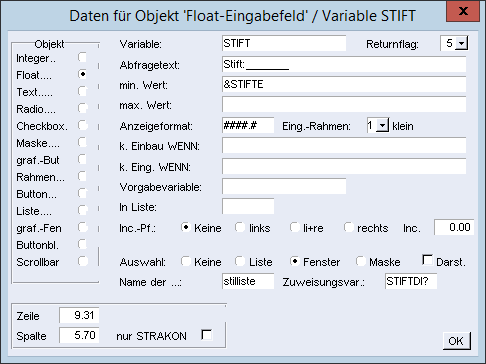Enable the Darst. checkbox
Image resolution: width=486 pixels, height=364 pixels.
pyautogui.click(x=427, y=260)
